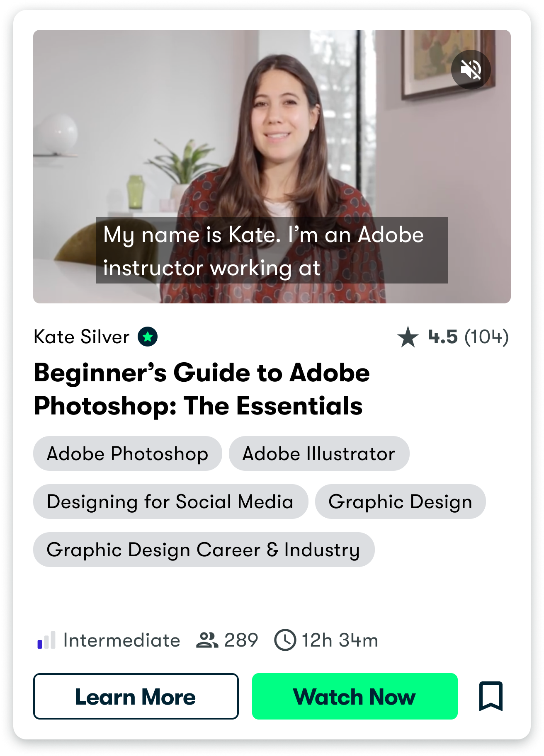This screenshot has height=756, width=544.
Task: Click the verified teacher badge icon
Action: [148, 337]
